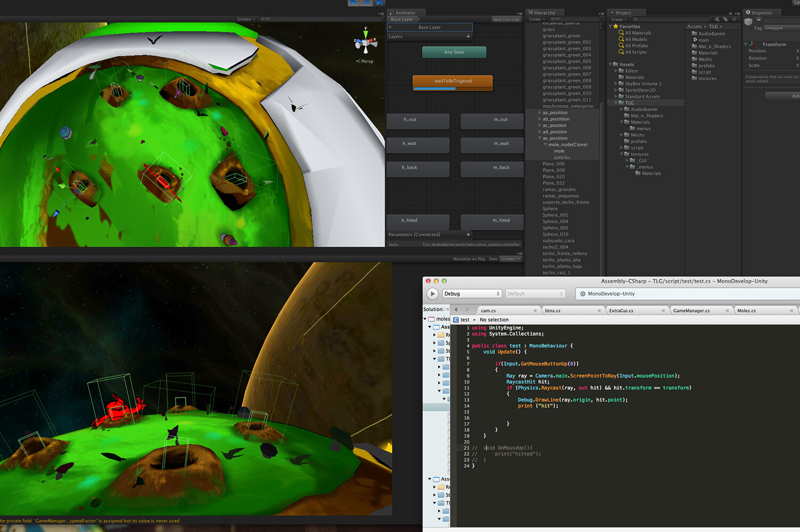The image size is (800, 532).
Task: Open the Debug configuration dropdown in MonoDevelop
Action: 471,293
